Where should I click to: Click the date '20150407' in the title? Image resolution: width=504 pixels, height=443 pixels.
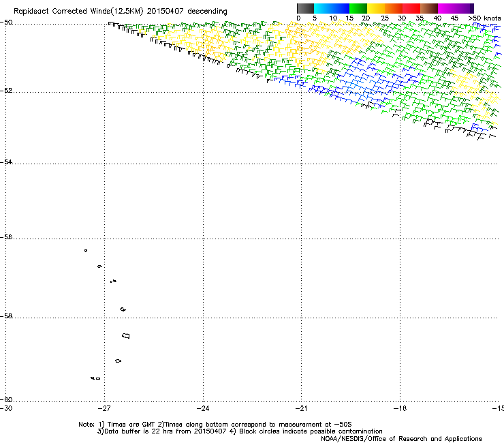[x=166, y=11]
